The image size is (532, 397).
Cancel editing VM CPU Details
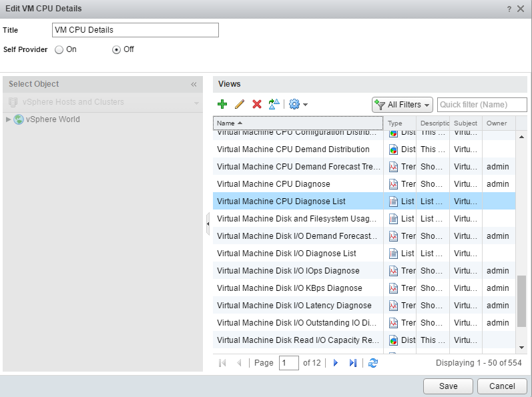[502, 386]
